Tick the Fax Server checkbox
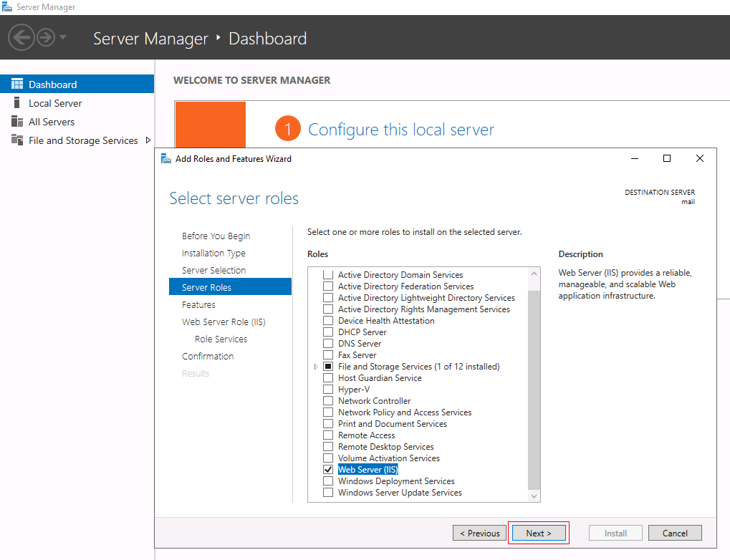730x560 pixels. 328,354
